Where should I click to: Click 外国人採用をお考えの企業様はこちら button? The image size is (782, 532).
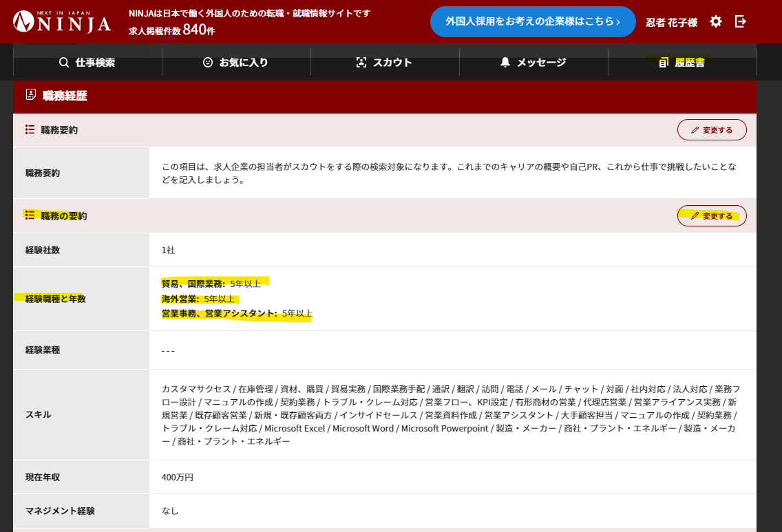[533, 21]
